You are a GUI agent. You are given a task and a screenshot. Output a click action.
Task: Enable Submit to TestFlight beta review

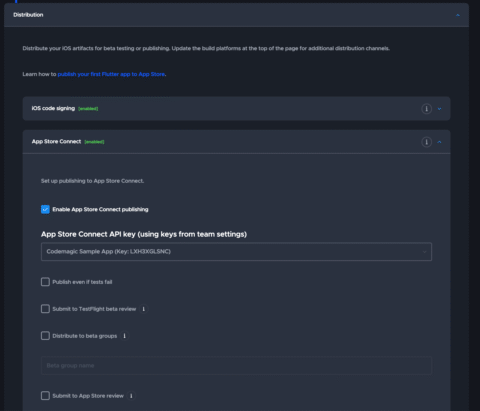point(45,309)
